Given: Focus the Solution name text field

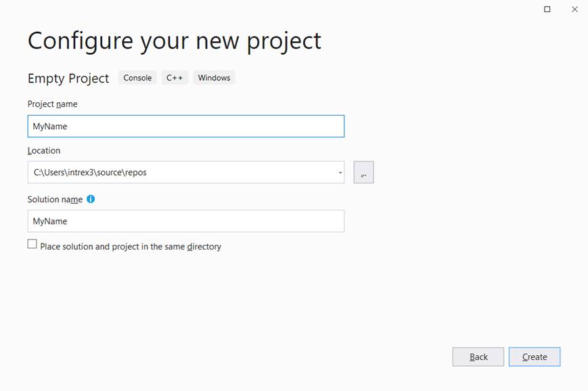Looking at the screenshot, I should (x=185, y=221).
